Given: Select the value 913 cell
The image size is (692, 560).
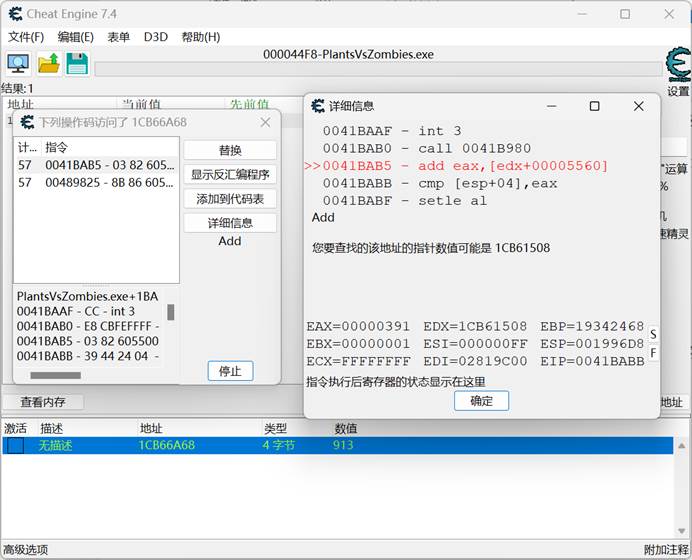Looking at the screenshot, I should [x=343, y=445].
